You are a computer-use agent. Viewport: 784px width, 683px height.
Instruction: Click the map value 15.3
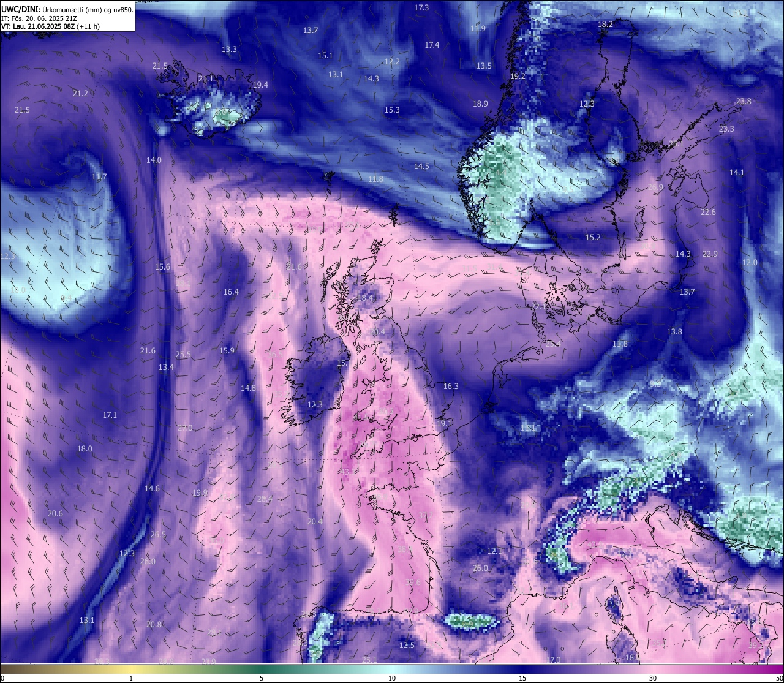(392, 110)
